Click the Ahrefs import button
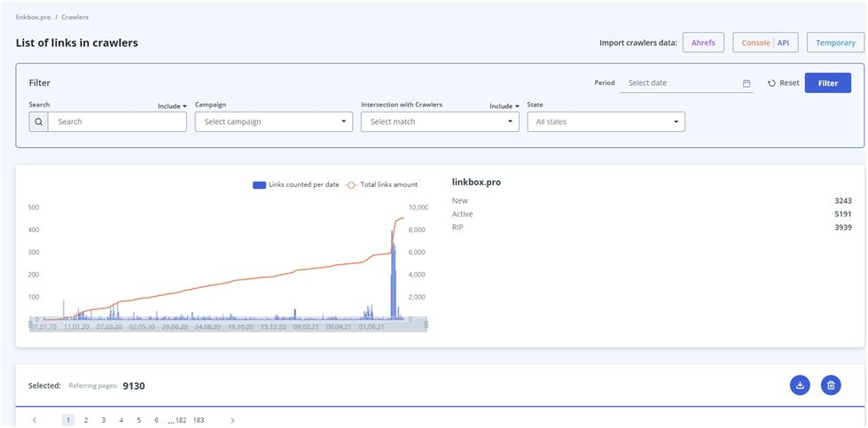The height and width of the screenshot is (428, 868). 704,43
